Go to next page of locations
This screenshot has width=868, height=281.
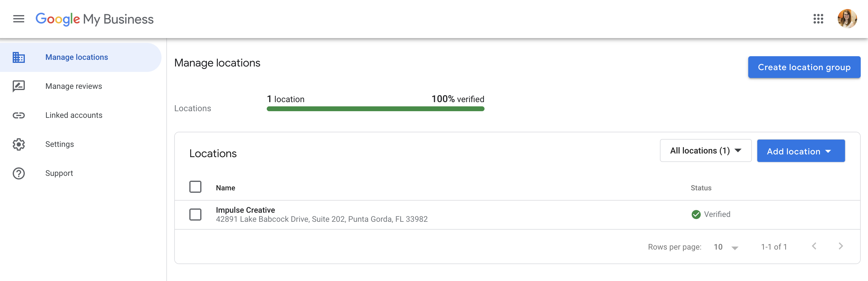840,246
